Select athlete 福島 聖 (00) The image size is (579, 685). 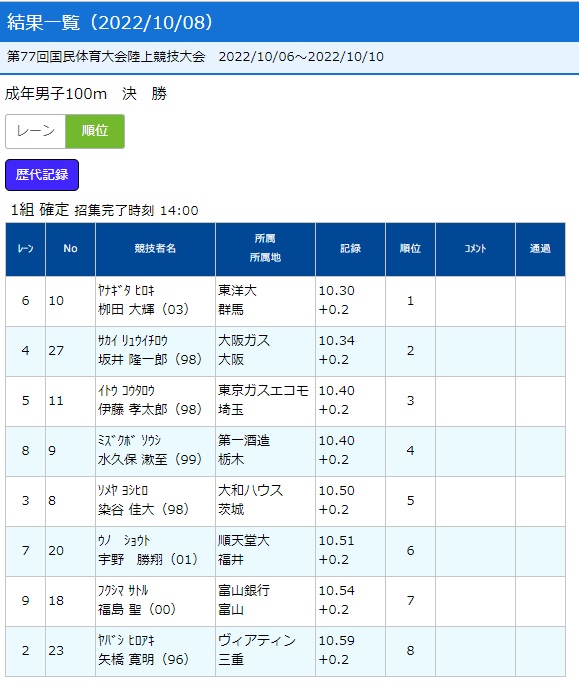click(x=137, y=609)
